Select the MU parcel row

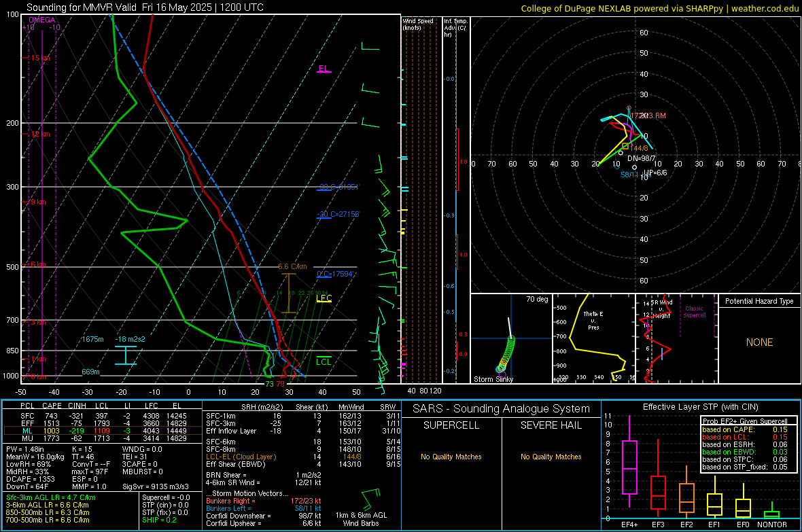103,438
